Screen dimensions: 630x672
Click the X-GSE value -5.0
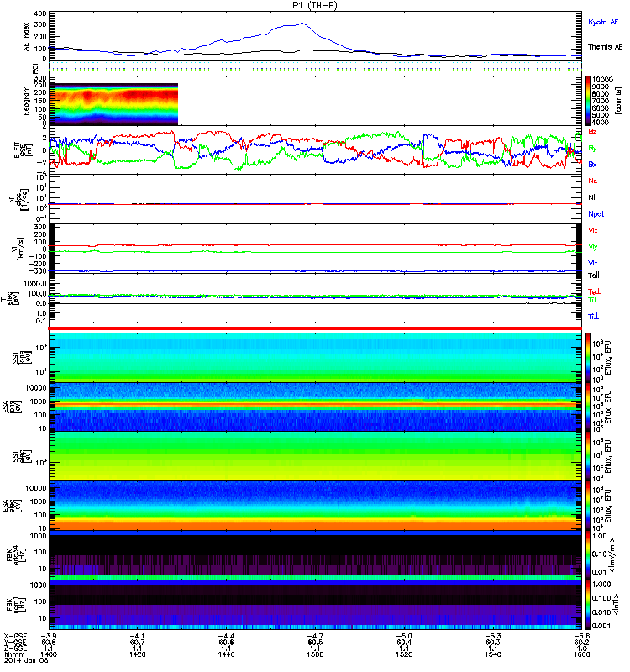point(404,636)
